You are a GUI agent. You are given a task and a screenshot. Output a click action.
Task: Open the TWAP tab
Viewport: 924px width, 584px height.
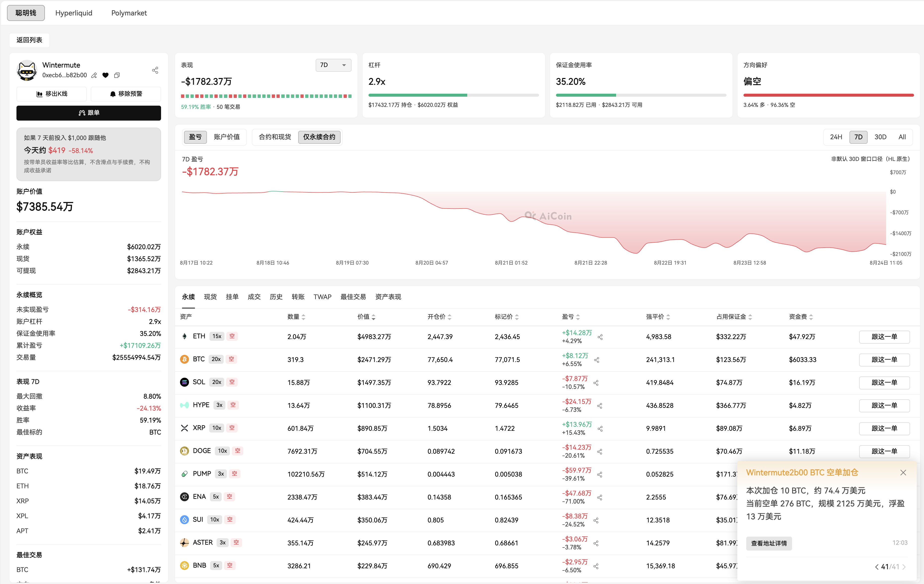(x=322, y=297)
